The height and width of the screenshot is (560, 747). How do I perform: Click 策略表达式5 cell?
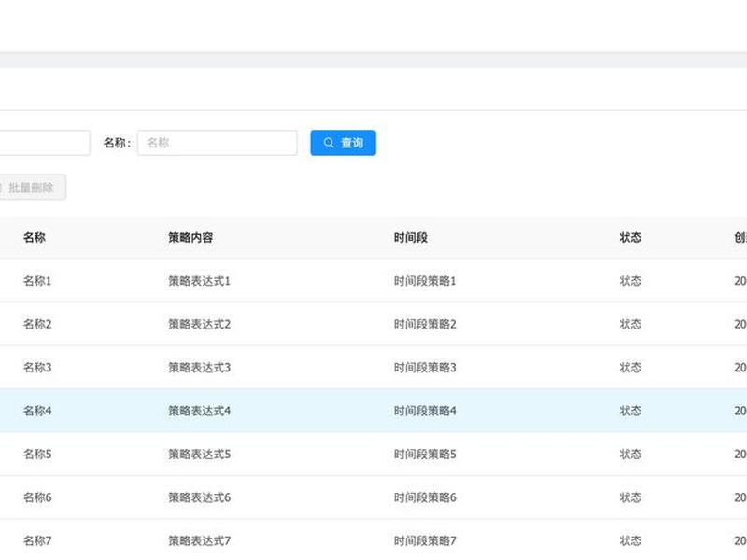(199, 454)
